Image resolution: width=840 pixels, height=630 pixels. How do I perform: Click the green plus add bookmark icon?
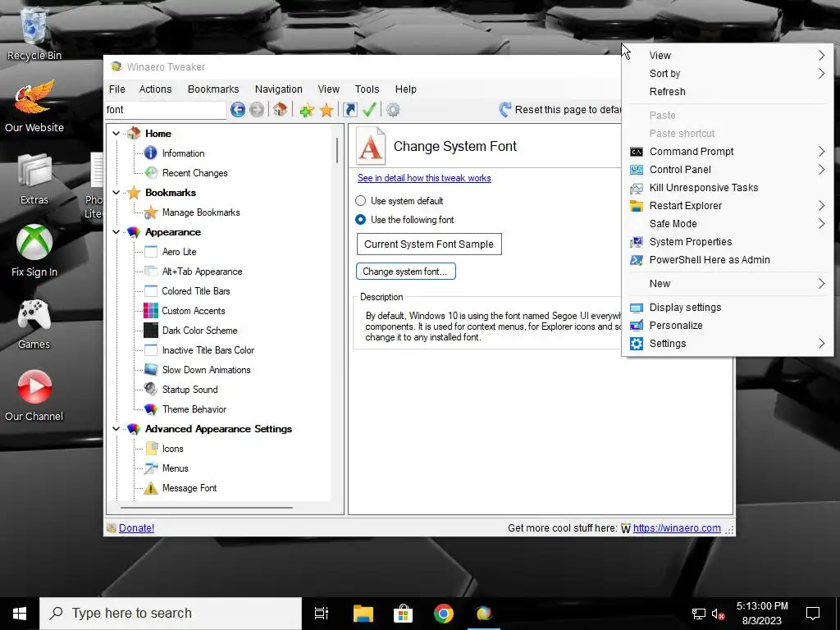pos(307,111)
